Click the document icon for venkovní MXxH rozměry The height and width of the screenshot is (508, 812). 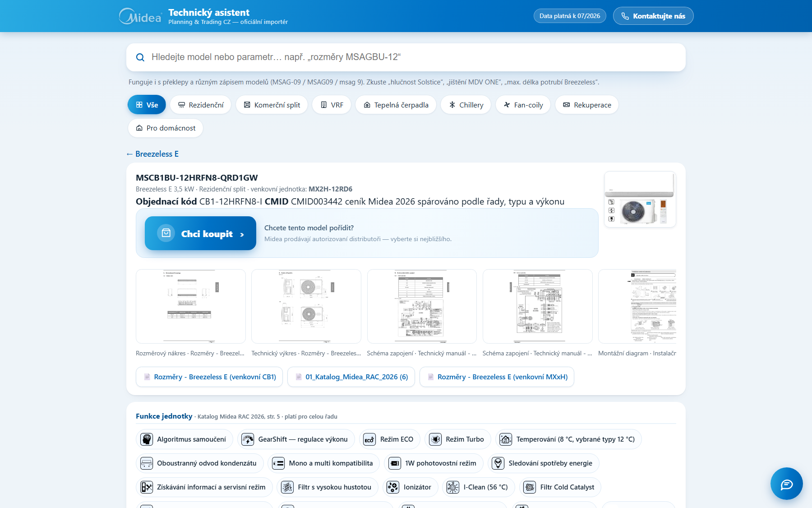click(431, 377)
